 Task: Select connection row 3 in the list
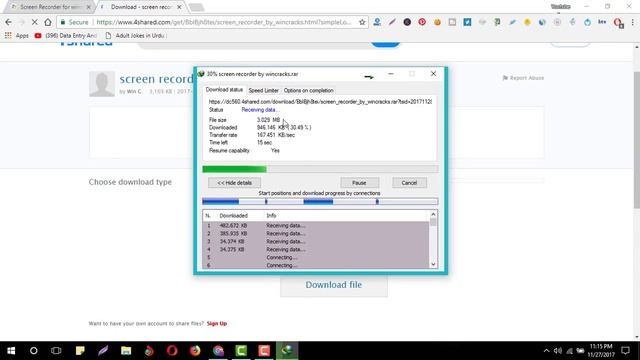click(316, 241)
